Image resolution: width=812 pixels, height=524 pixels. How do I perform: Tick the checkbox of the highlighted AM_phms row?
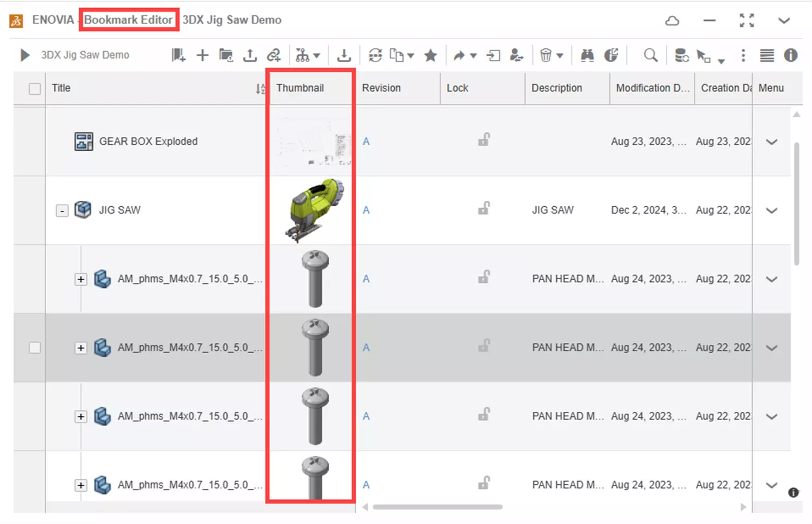coord(35,347)
